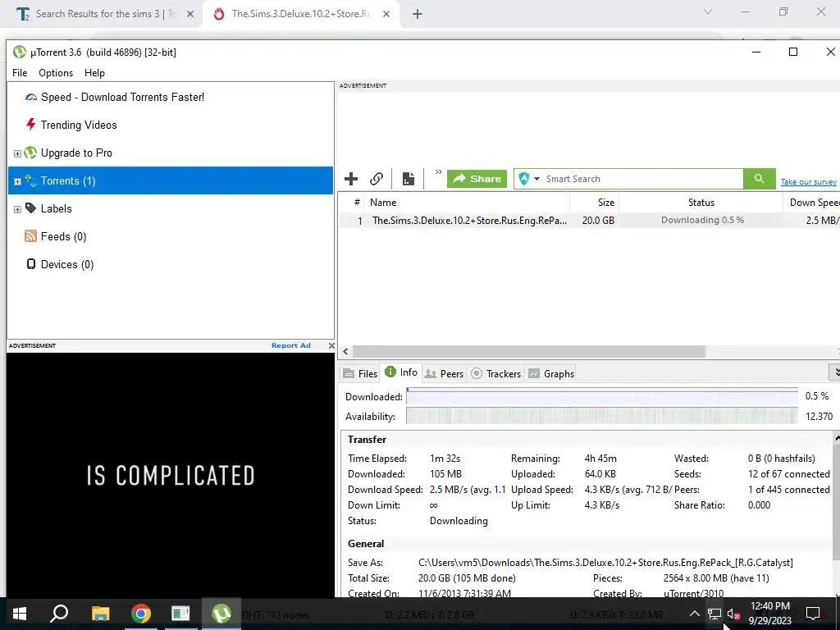The width and height of the screenshot is (840, 630).
Task: Open the Help menu
Action: click(x=95, y=73)
